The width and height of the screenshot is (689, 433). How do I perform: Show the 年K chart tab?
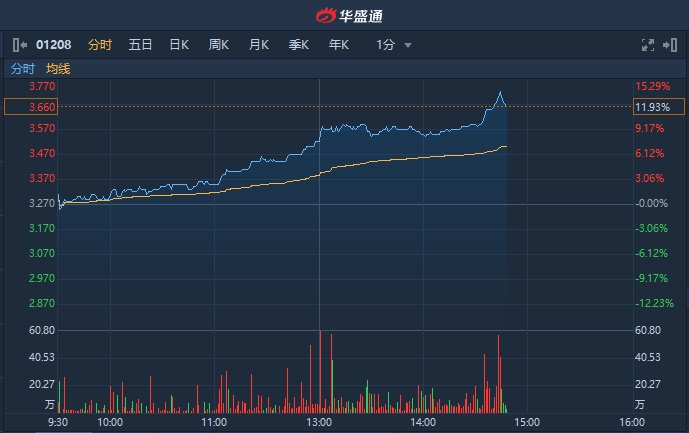[339, 44]
